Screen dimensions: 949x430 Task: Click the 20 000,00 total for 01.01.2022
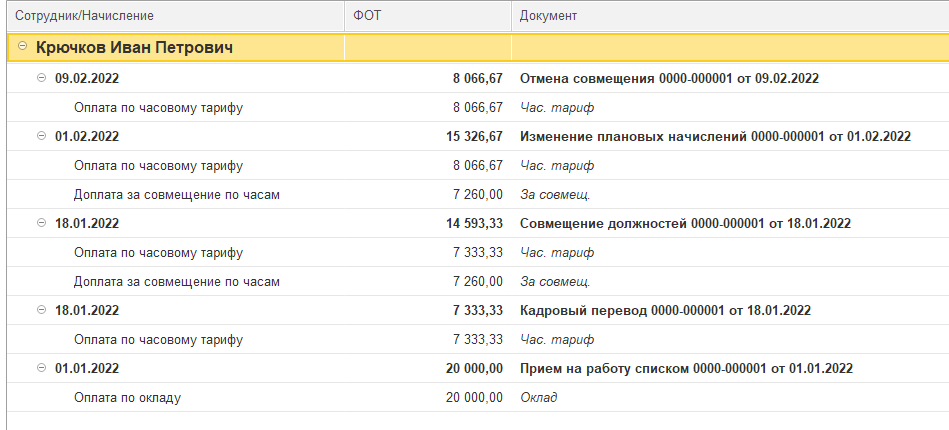(474, 368)
